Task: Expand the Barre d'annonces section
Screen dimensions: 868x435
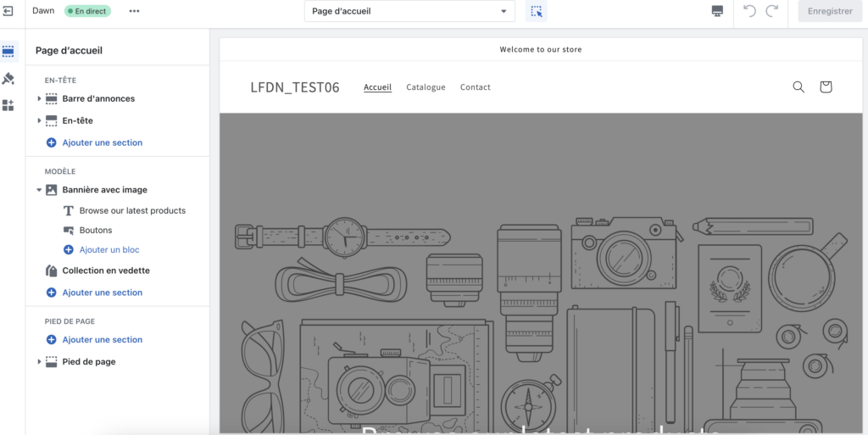Action: (x=39, y=99)
